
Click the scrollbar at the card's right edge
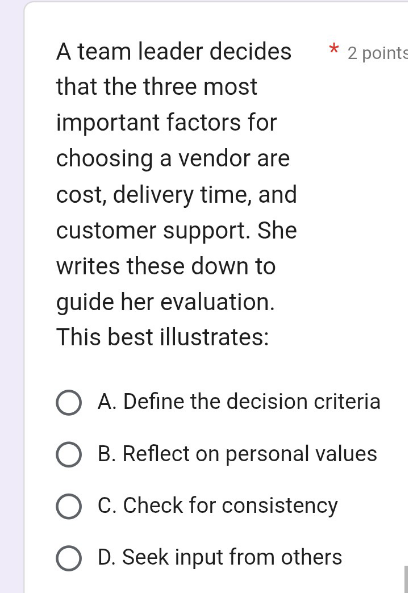(x=406, y=579)
